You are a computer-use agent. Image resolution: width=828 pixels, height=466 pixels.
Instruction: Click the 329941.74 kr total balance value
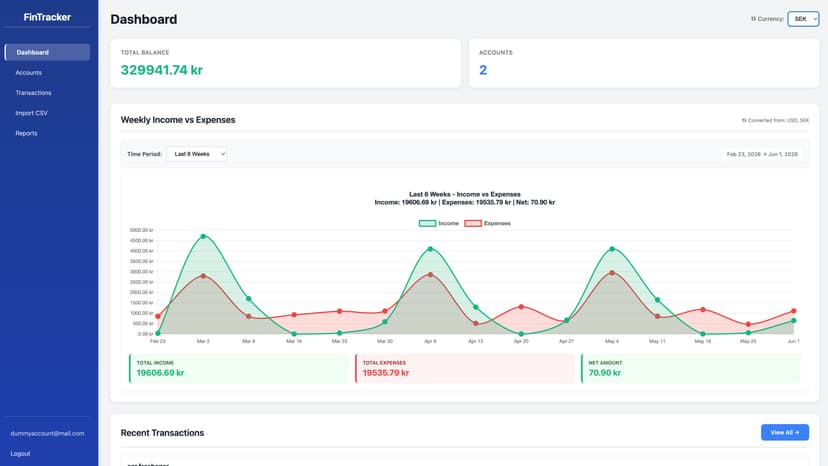(162, 70)
